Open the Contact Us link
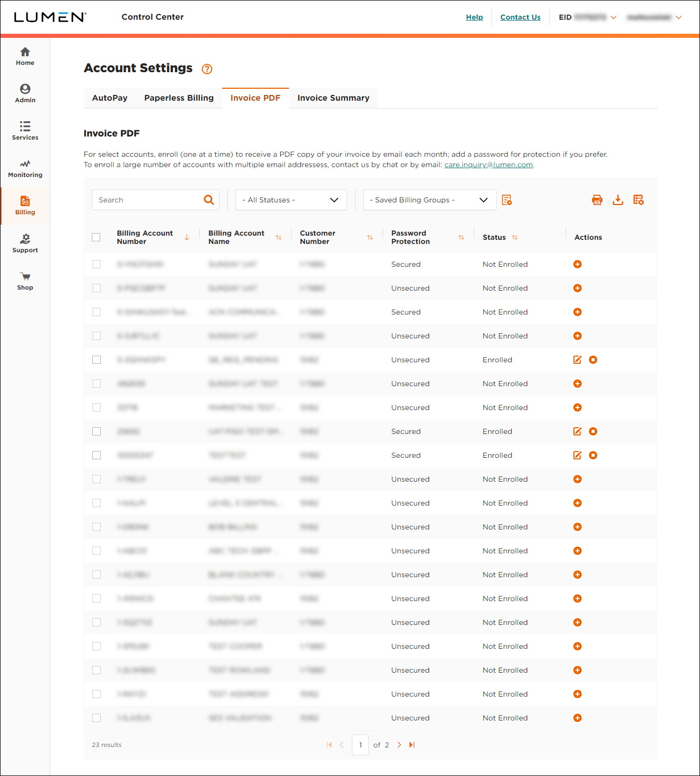700x776 pixels. click(520, 17)
